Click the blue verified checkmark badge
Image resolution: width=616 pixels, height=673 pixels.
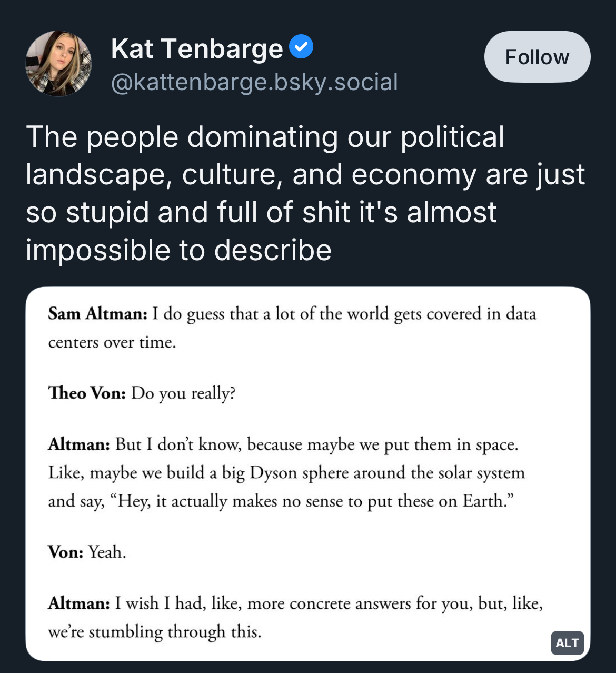301,47
